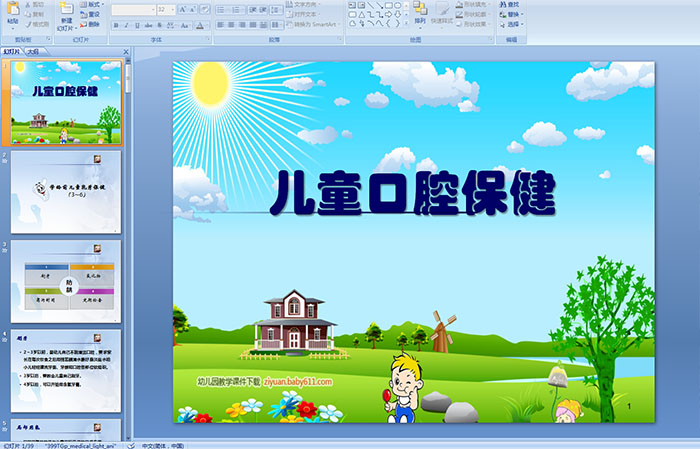The height and width of the screenshot is (449, 700).
Task: Select the Format Painter (格式刷) tool
Action: pos(37,24)
